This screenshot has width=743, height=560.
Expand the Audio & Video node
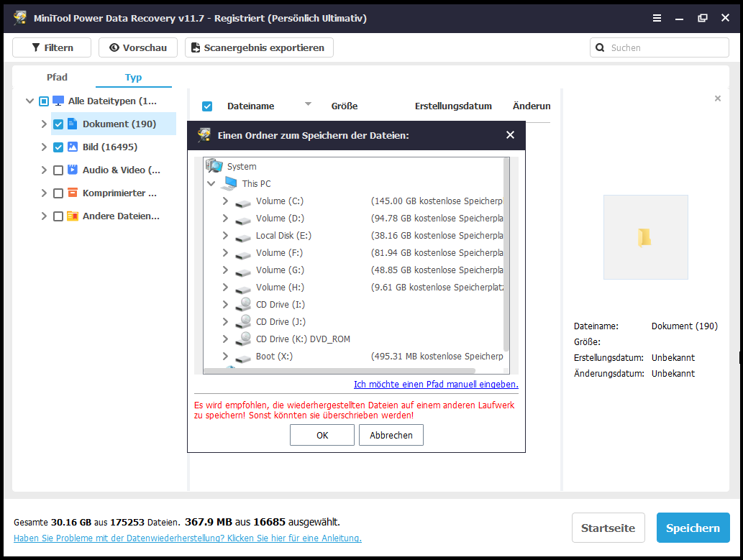pos(44,170)
